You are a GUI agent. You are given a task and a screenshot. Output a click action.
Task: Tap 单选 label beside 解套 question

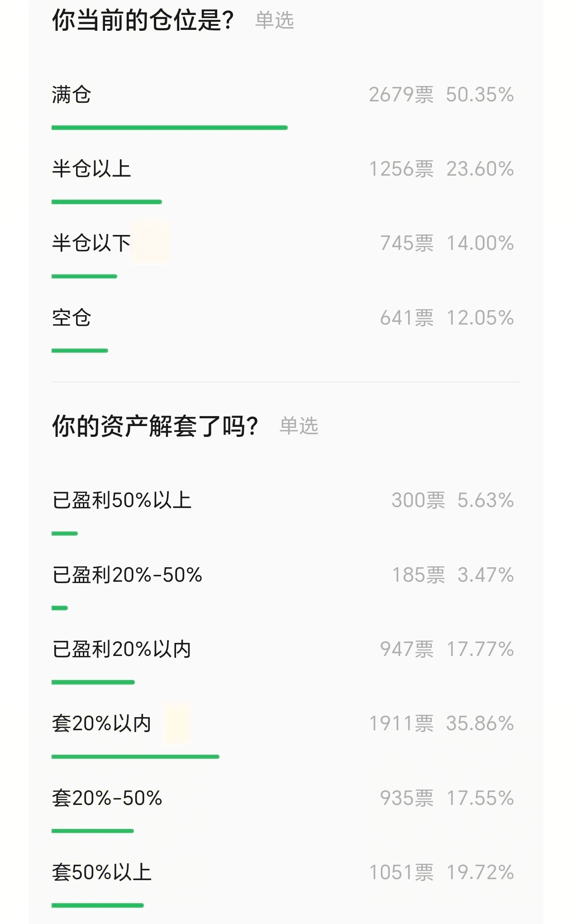click(299, 426)
